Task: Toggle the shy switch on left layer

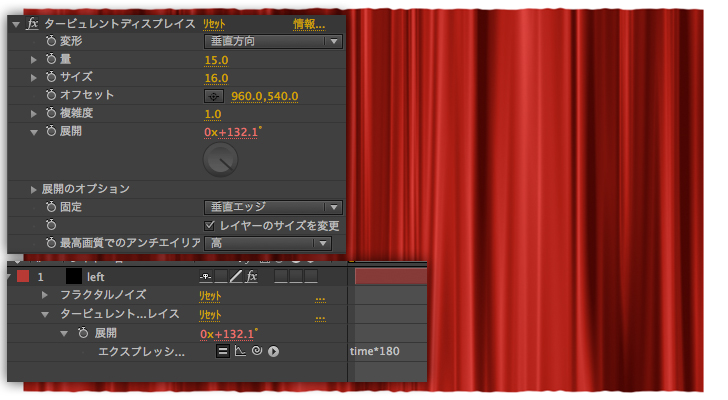Action: pyautogui.click(x=204, y=276)
